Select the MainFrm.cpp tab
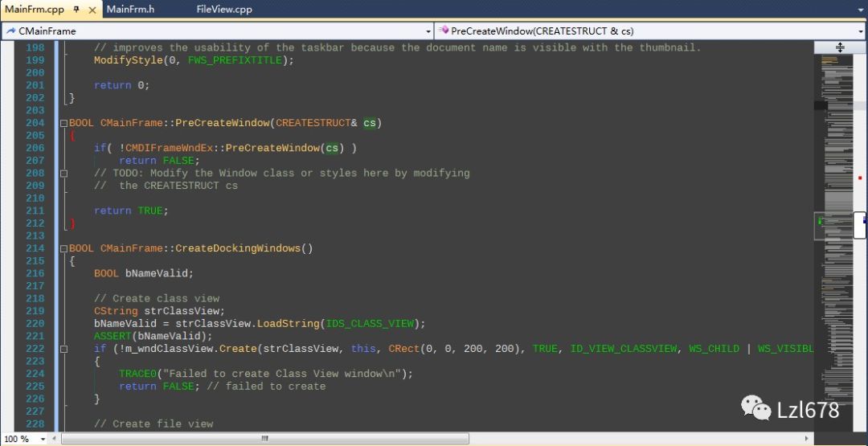The width and height of the screenshot is (868, 446). coord(35,10)
